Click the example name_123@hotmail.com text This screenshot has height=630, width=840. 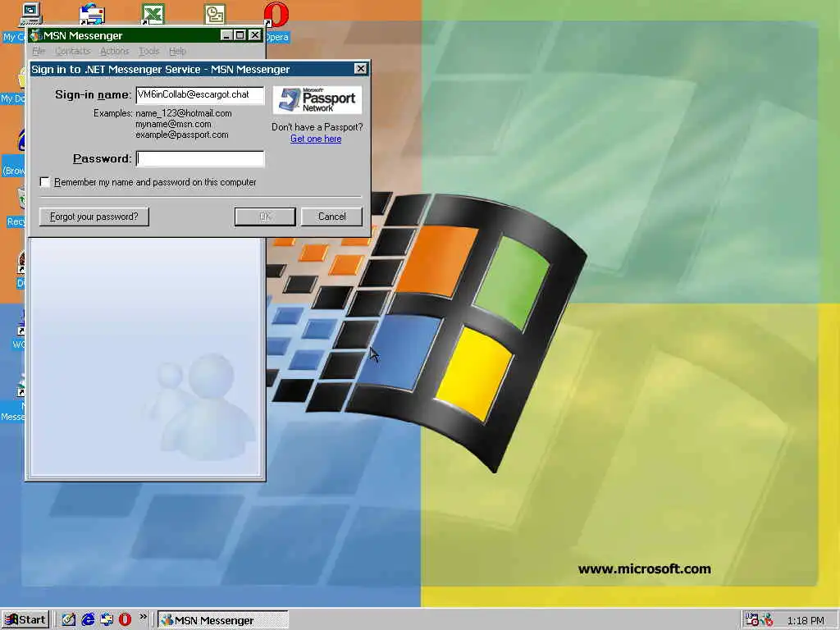pos(183,113)
